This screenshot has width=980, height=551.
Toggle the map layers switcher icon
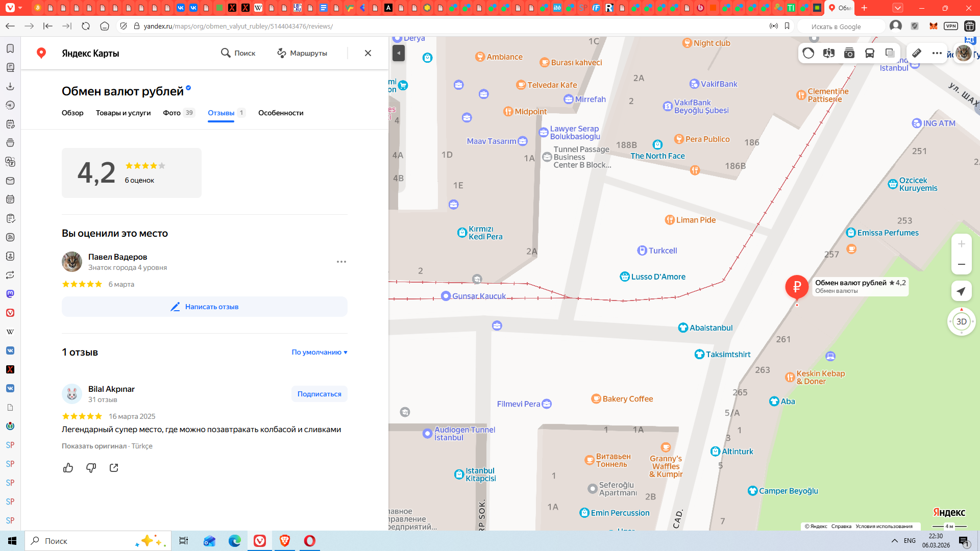[x=890, y=53]
